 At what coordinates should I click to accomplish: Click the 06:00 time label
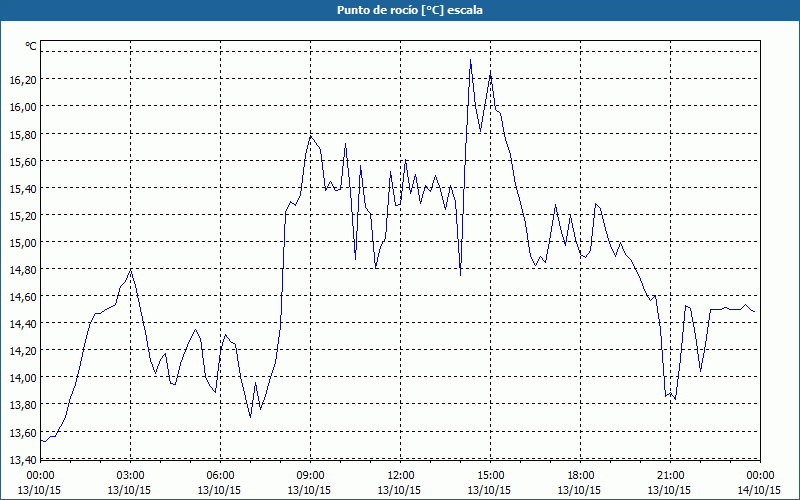coord(220,476)
